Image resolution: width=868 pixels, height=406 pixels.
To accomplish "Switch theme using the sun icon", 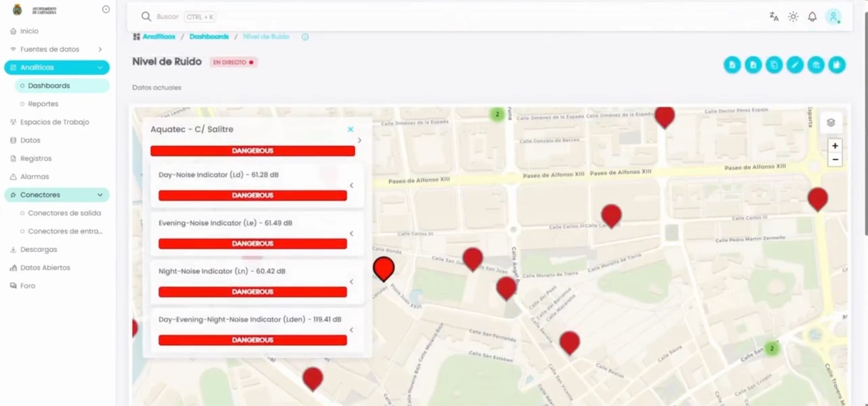I will click(793, 17).
